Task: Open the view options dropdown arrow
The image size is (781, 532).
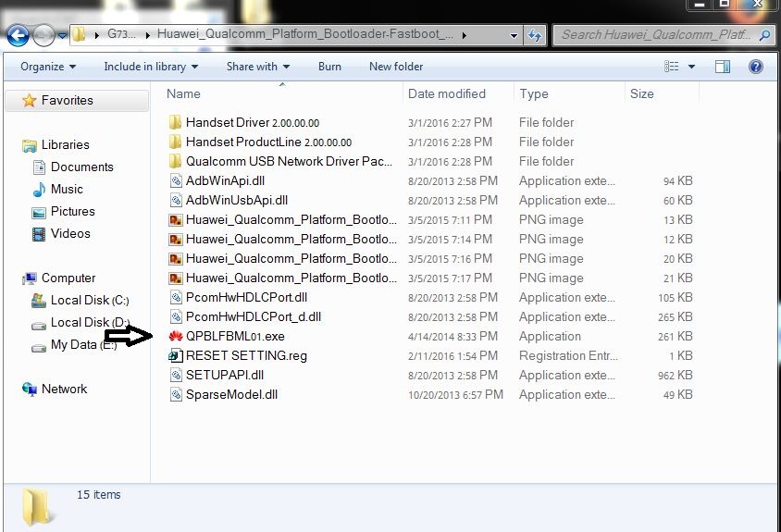Action: 691,67
